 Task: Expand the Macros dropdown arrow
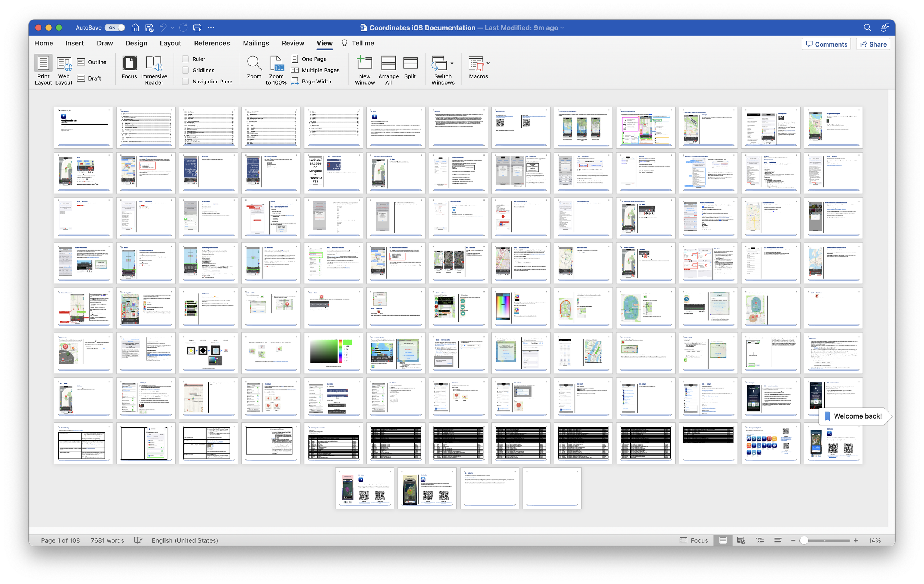(x=488, y=63)
